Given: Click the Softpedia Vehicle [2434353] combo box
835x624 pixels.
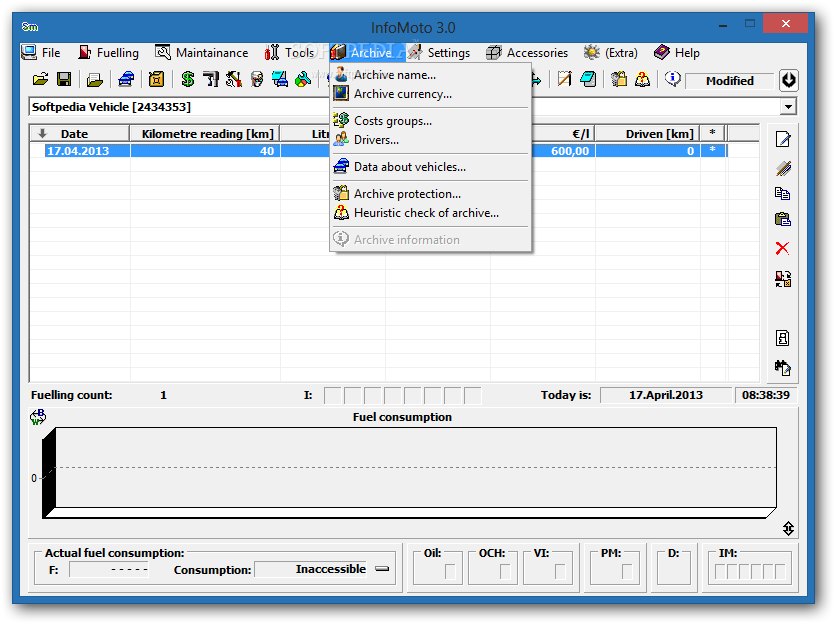Looking at the screenshot, I should (x=413, y=107).
